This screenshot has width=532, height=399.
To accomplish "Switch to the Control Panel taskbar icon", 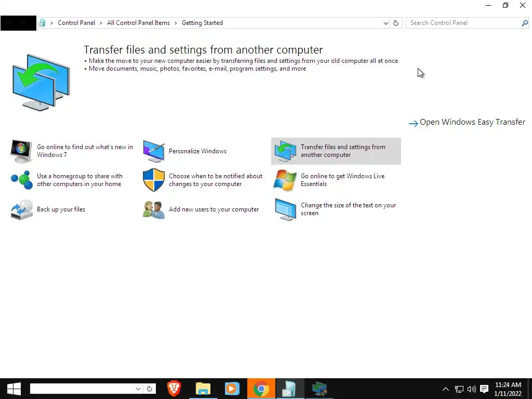I will coord(290,389).
